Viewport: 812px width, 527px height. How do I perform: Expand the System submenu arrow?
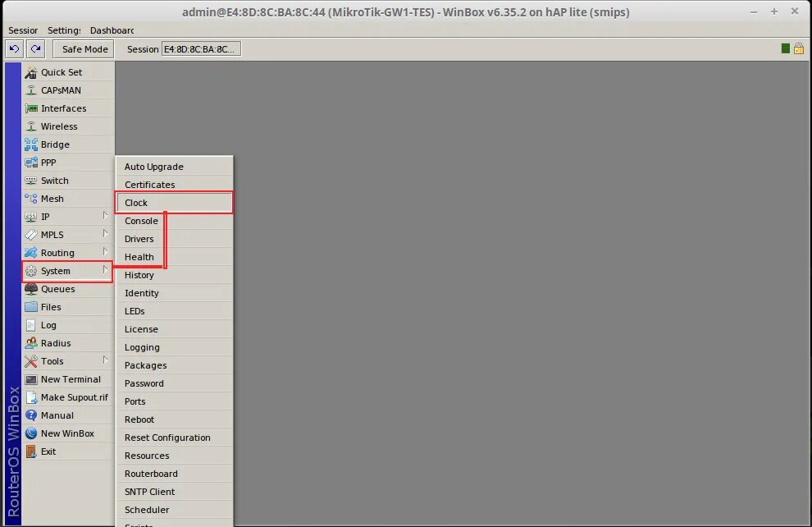(x=105, y=270)
